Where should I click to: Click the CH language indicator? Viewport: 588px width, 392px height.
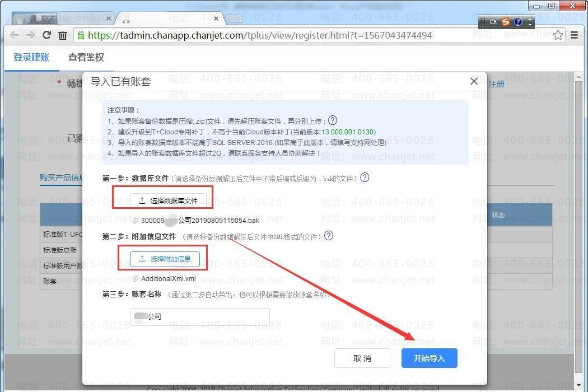pos(493,22)
